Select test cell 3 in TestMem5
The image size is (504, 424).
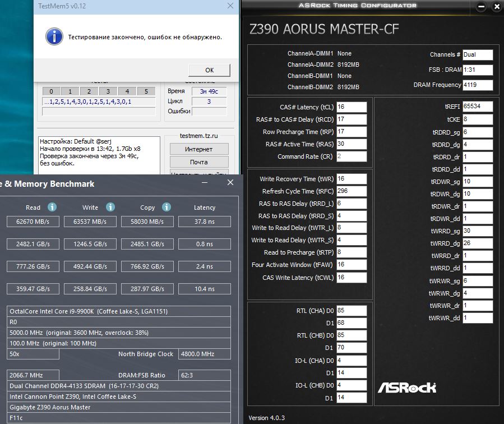pyautogui.click(x=108, y=91)
